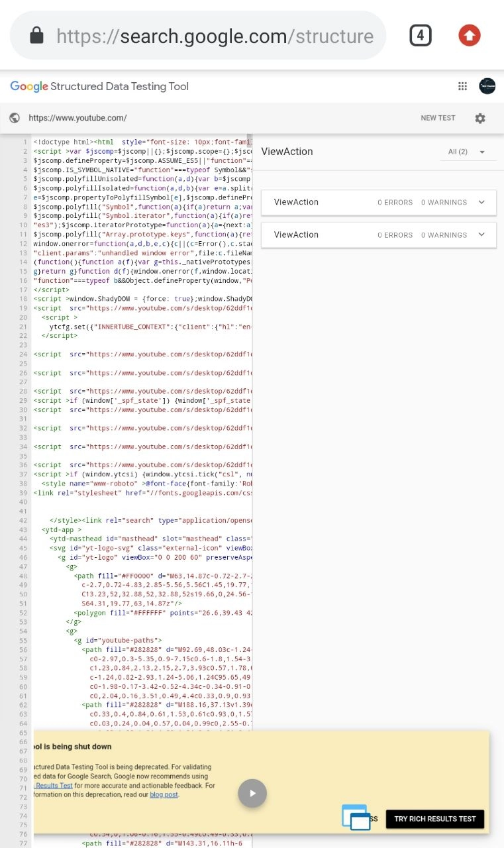This screenshot has width=504, height=848.
Task: Click the NEW TEST button
Action: click(438, 118)
